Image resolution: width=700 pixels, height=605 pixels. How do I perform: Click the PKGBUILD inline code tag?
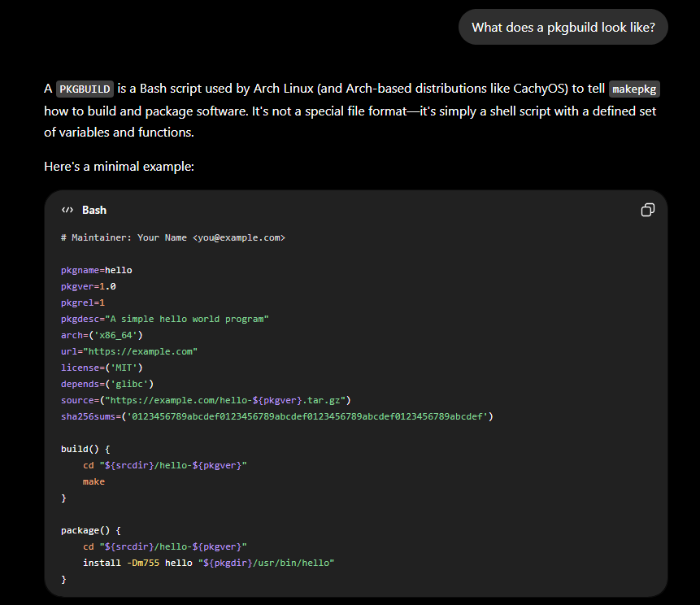(85, 89)
